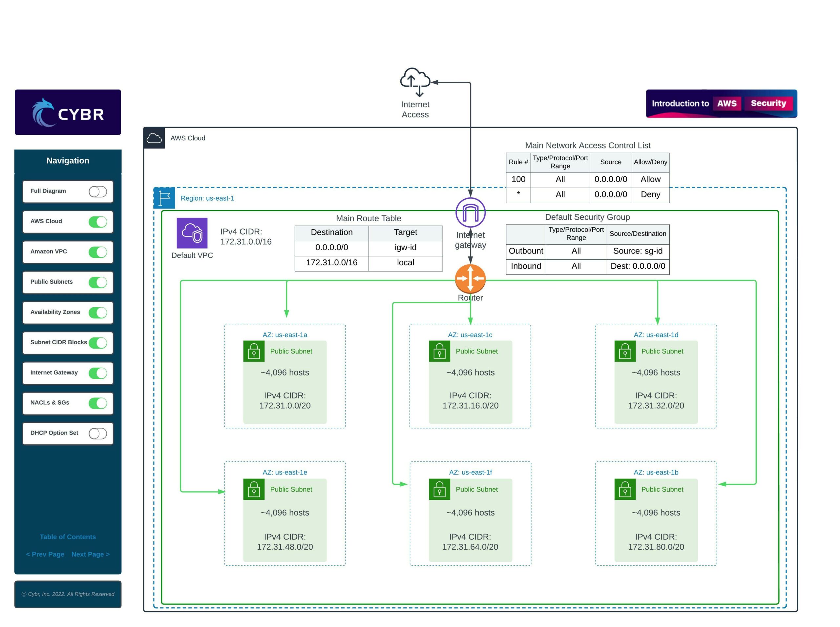840x627 pixels.
Task: Select the 172.31.48.0/20 CIDR text
Action: (x=285, y=547)
